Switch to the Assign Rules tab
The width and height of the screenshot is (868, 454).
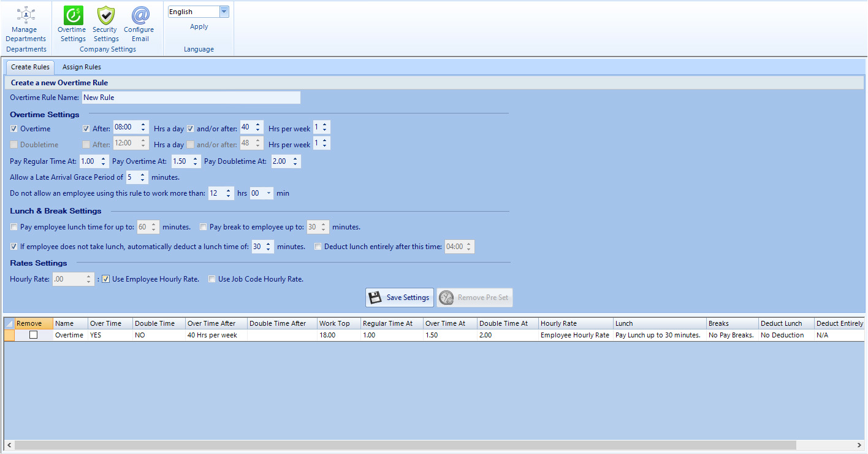[82, 67]
